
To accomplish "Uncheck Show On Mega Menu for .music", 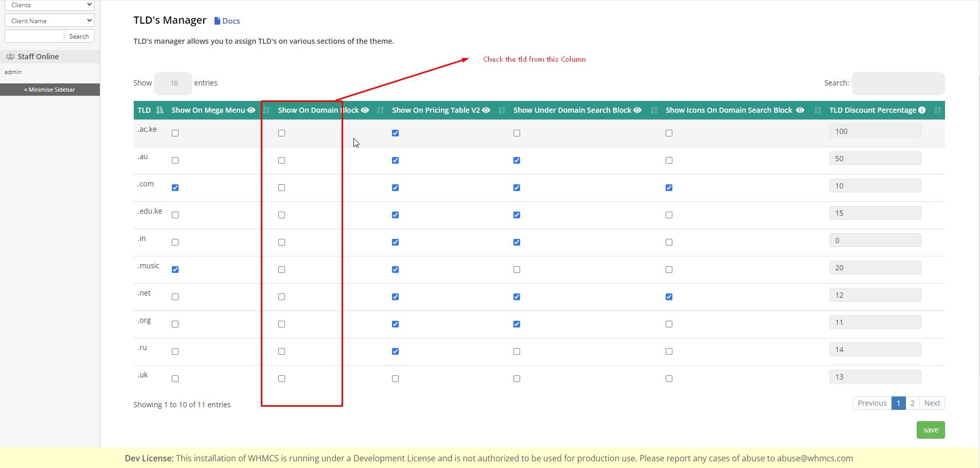I will 175,270.
